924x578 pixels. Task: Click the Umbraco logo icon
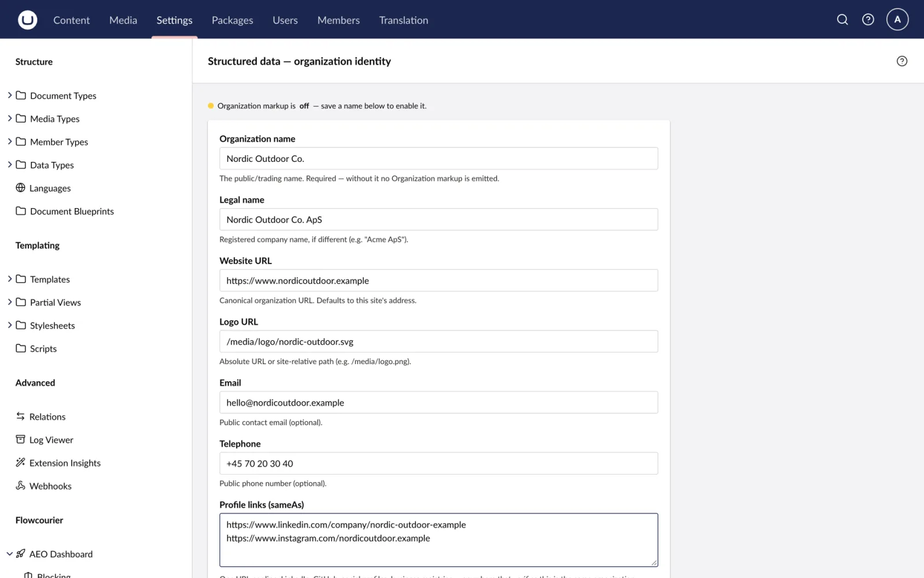(27, 20)
